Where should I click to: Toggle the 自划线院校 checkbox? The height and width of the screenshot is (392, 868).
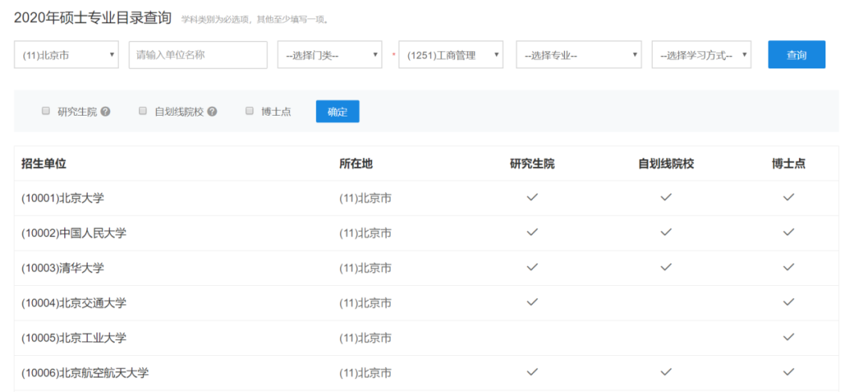[x=143, y=111]
